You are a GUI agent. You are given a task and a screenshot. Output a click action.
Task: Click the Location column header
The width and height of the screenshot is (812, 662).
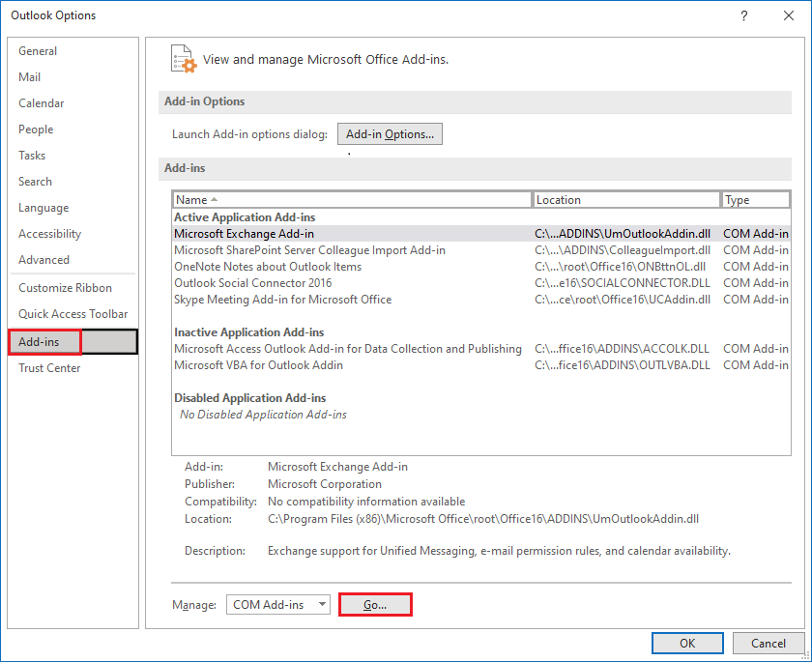(x=625, y=199)
